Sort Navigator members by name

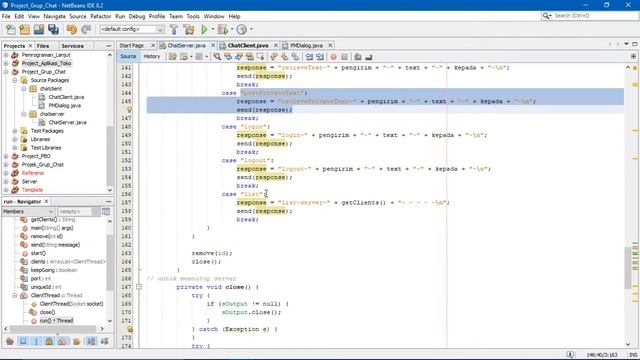(x=91, y=341)
